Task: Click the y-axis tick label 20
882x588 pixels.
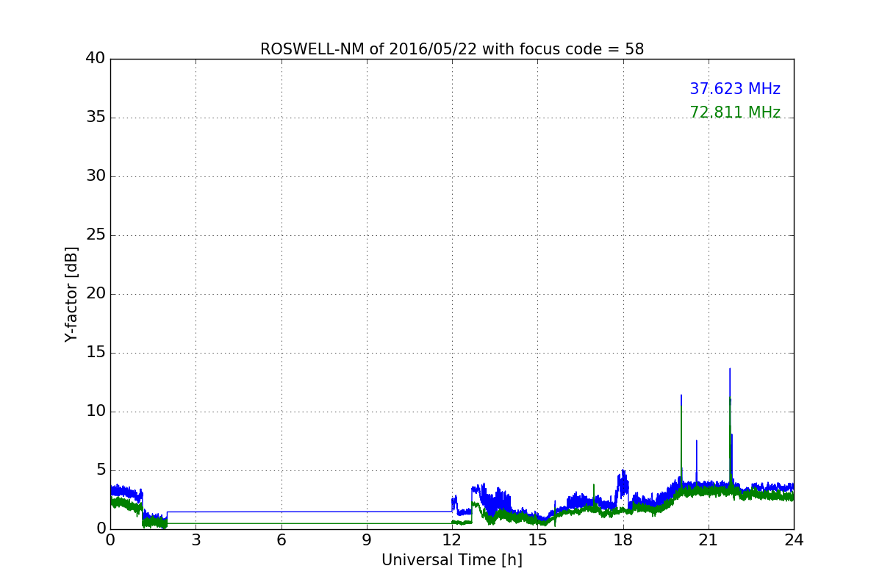Action: [96, 294]
